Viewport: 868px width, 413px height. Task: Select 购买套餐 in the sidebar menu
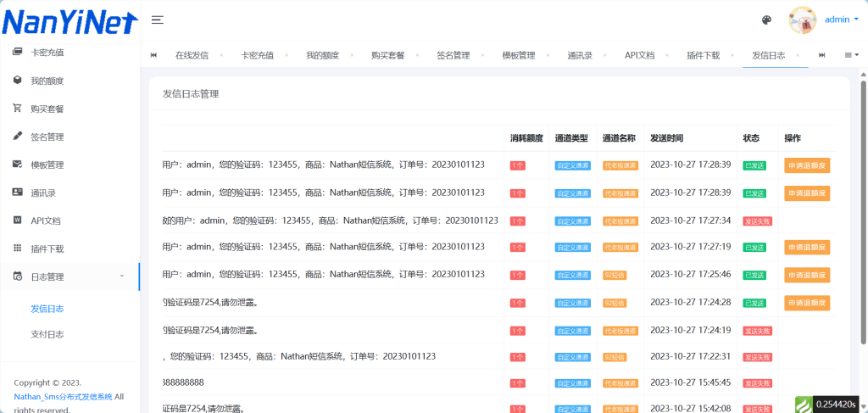(47, 109)
